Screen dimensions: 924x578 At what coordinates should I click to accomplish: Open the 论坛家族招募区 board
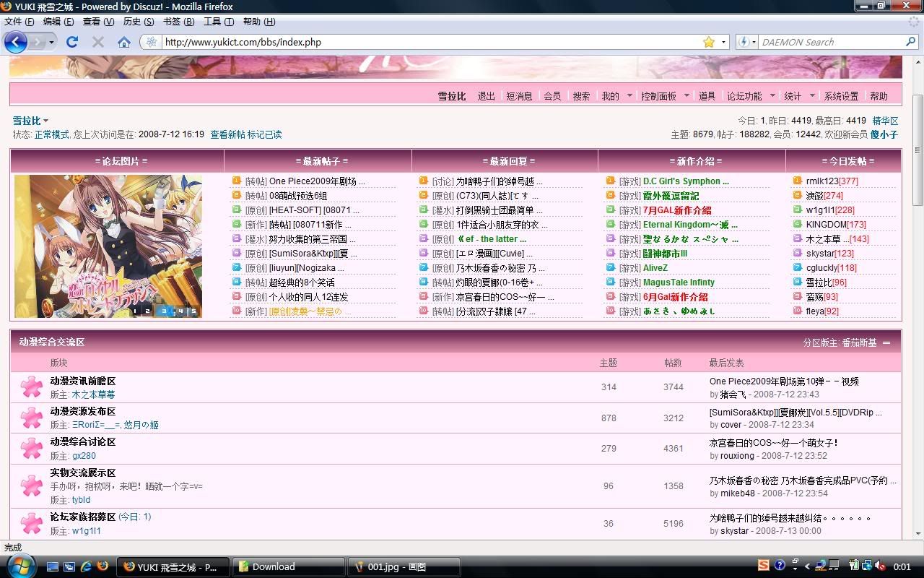click(x=82, y=517)
